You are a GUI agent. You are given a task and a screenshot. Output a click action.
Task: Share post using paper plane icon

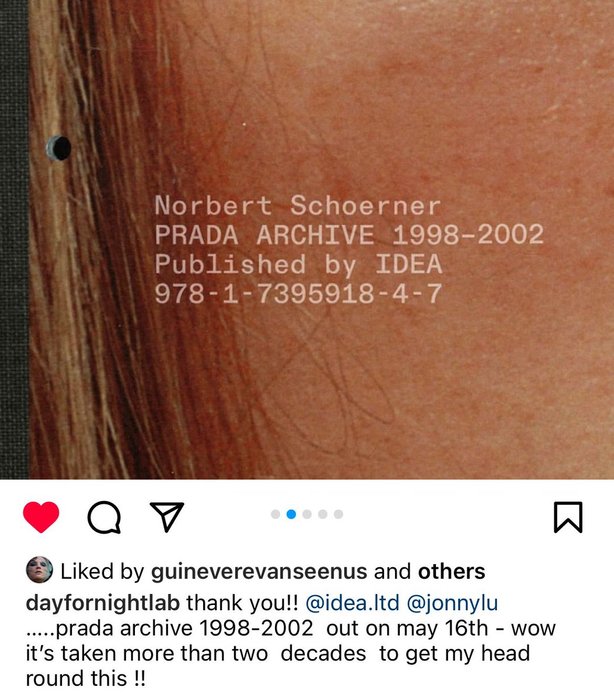(167, 517)
